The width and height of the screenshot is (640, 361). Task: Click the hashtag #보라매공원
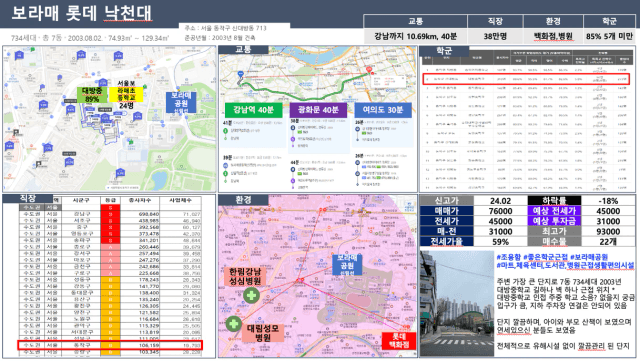coord(589,257)
